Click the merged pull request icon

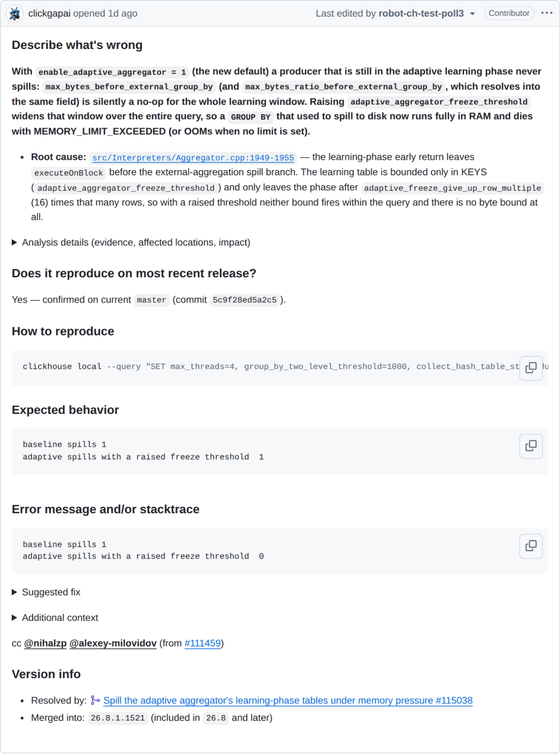click(x=95, y=700)
